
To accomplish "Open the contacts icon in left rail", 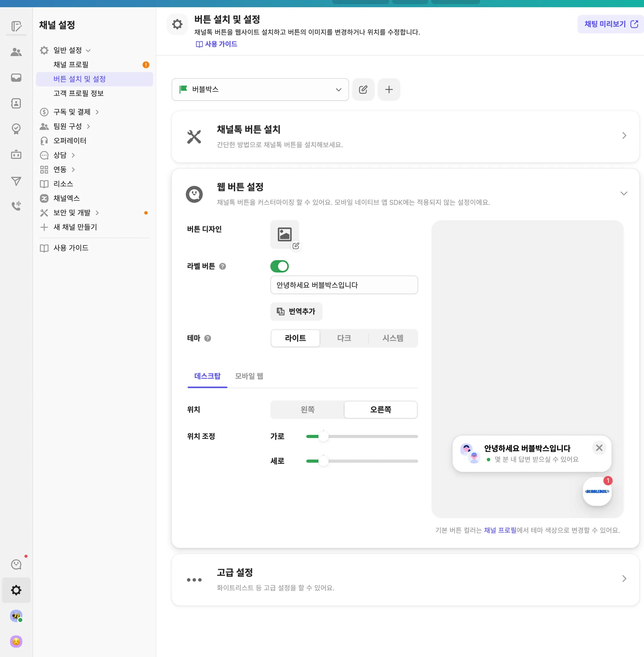I will [x=16, y=103].
